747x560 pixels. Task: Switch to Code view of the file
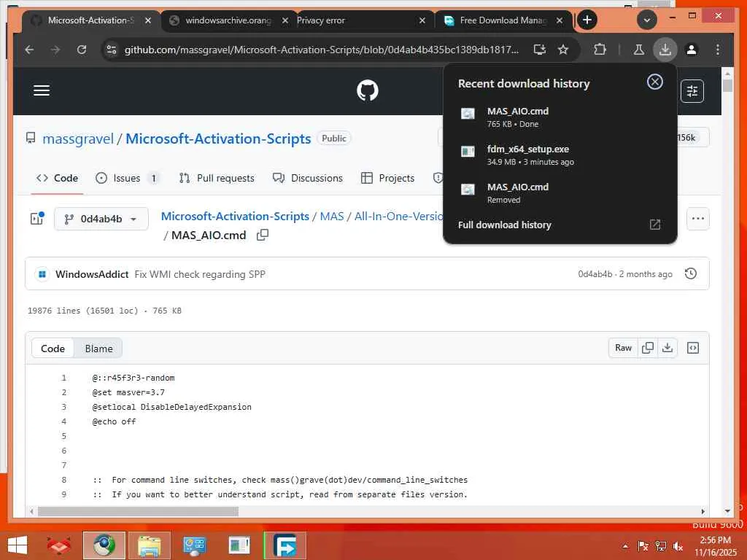click(x=53, y=349)
